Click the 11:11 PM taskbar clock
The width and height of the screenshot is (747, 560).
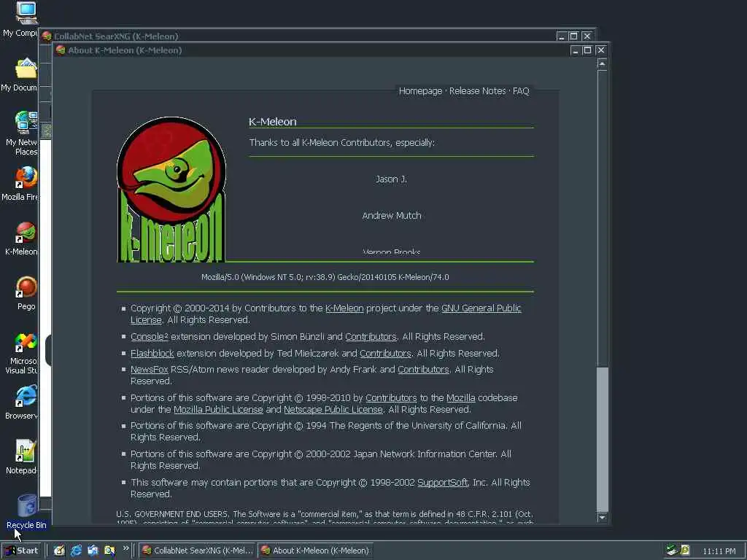click(x=719, y=551)
